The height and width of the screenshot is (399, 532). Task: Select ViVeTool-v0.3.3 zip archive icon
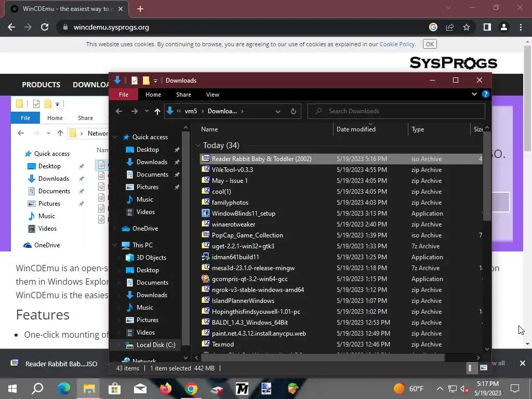[x=206, y=169]
